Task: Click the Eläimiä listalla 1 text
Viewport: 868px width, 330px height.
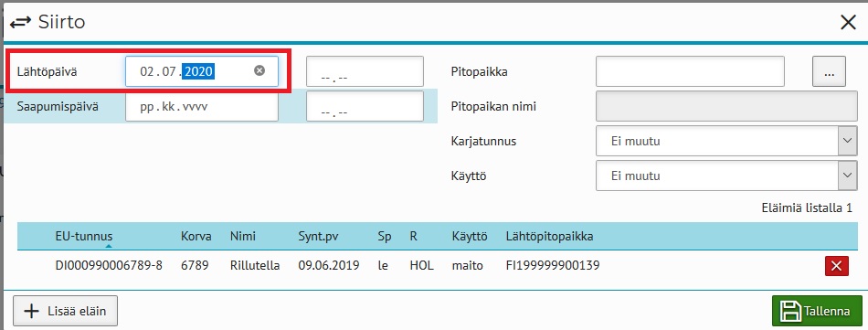Action: point(807,208)
